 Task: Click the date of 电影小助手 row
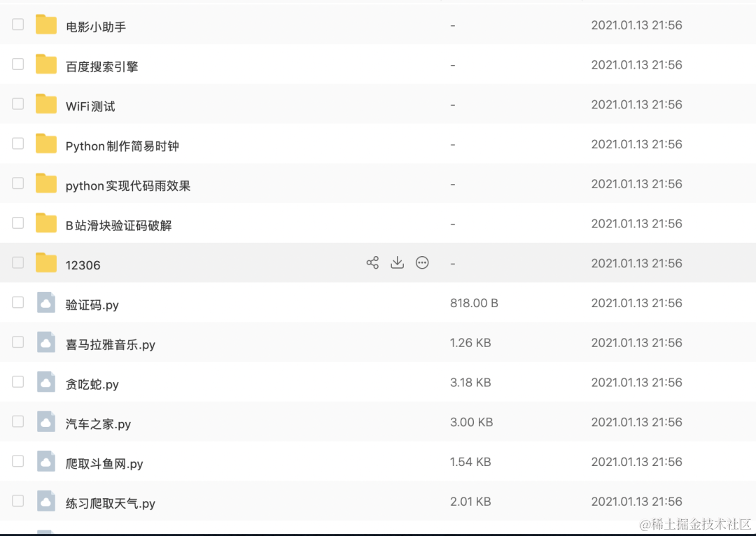[x=636, y=25]
